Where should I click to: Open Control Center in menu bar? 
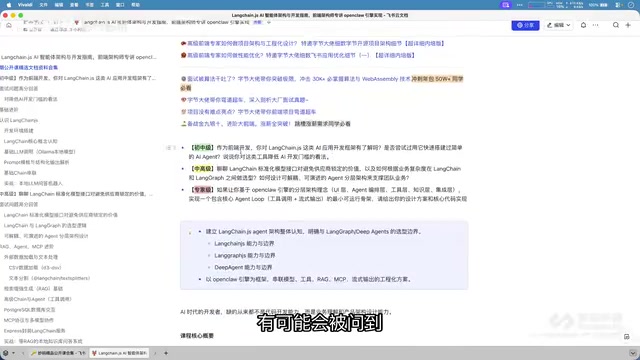point(619,5)
